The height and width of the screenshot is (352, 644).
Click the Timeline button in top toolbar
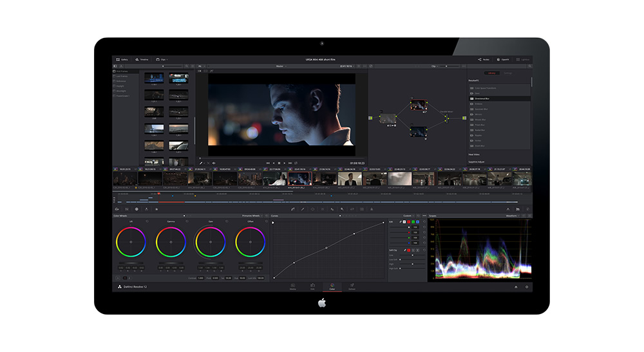[x=143, y=59]
